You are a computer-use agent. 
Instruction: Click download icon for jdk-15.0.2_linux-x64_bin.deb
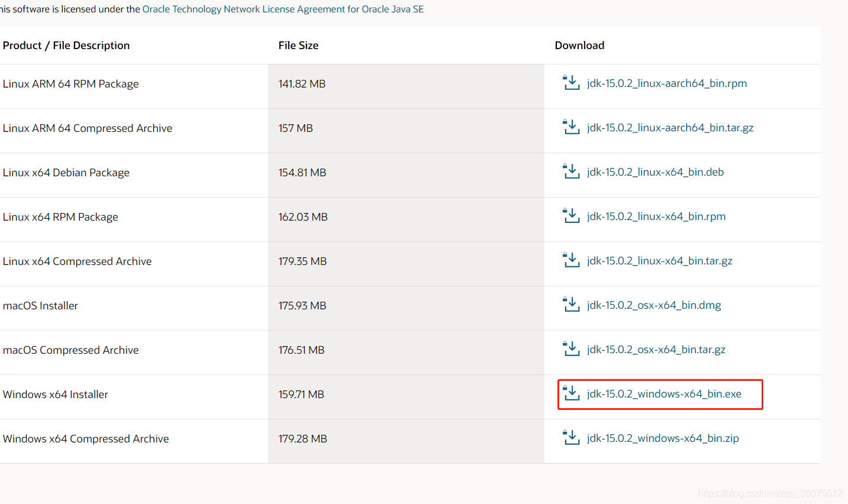pos(571,172)
